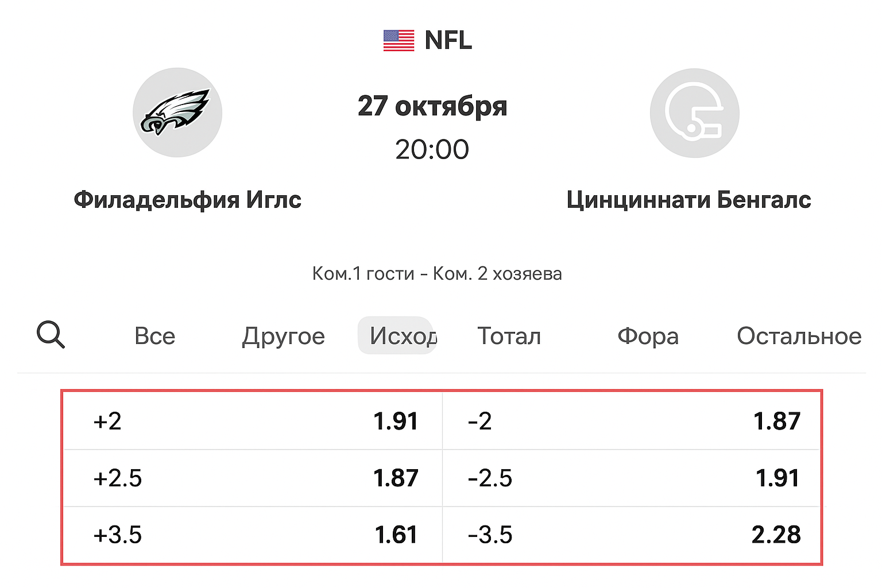Select the Исход tab
This screenshot has height=588, width=882.
pyautogui.click(x=396, y=336)
